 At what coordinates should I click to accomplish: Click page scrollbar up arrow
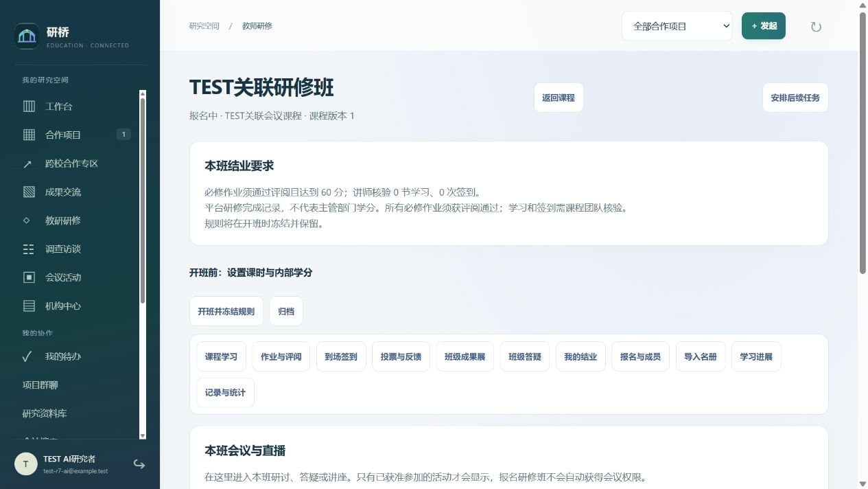coord(863,5)
